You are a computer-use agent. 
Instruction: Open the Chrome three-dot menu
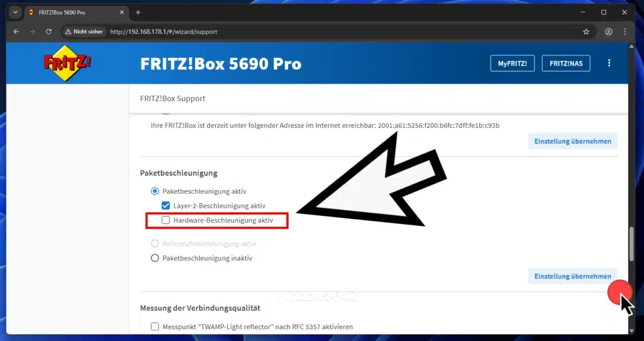coord(625,31)
